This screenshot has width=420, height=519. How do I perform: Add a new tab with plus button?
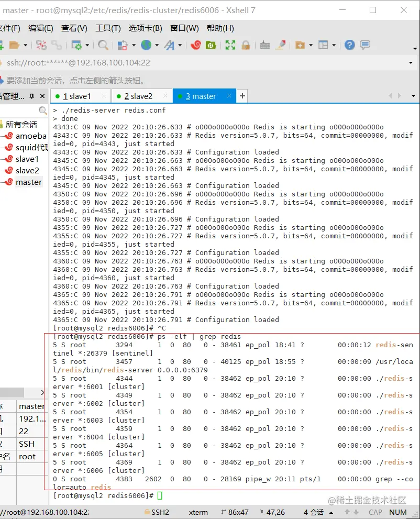(x=242, y=96)
